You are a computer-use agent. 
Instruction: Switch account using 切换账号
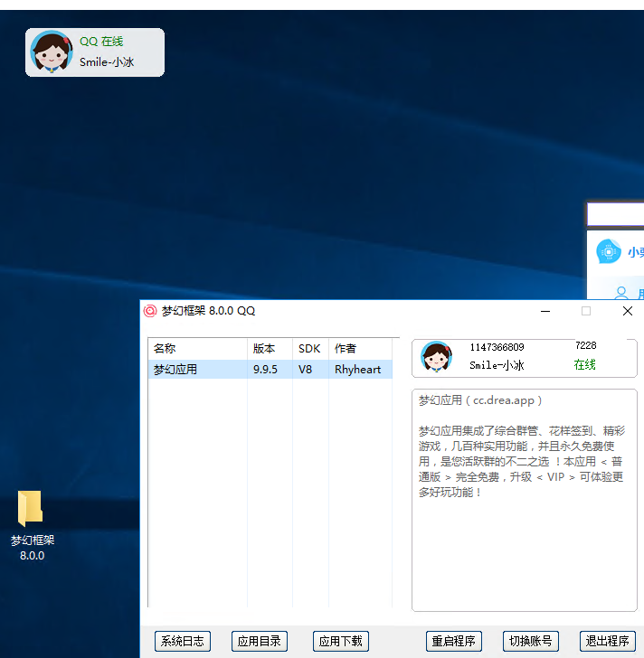pos(530,641)
